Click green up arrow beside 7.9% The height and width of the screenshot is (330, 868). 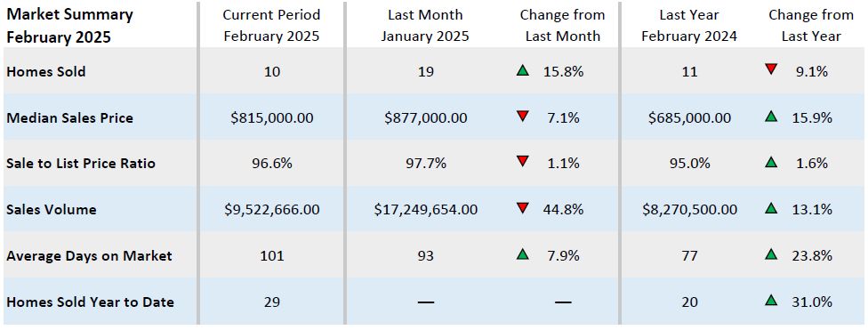pos(522,255)
